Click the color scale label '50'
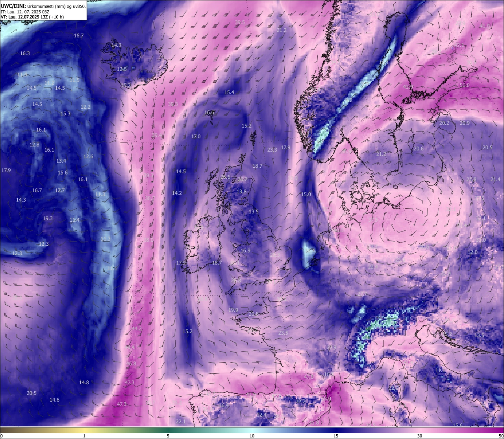This screenshot has width=504, height=439. [501, 436]
